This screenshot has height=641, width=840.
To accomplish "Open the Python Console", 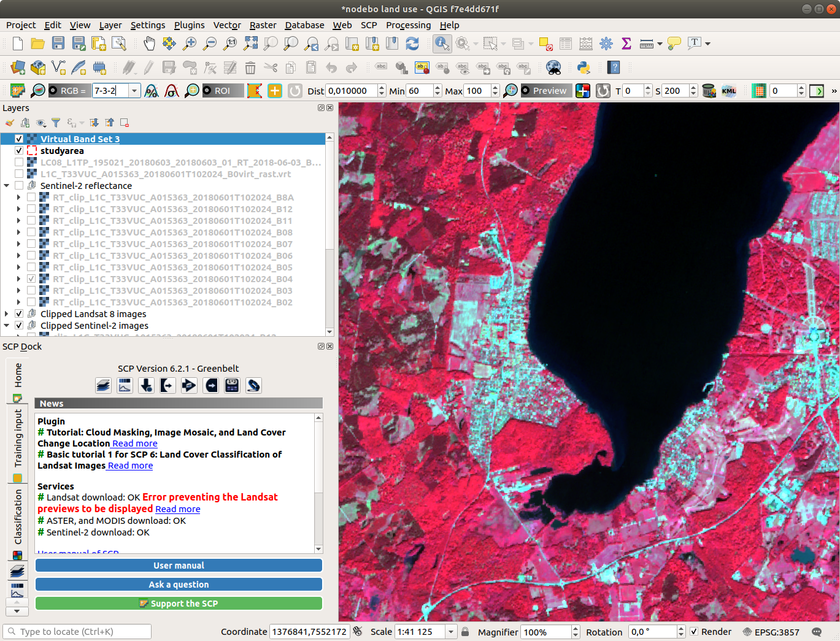I will pyautogui.click(x=584, y=67).
